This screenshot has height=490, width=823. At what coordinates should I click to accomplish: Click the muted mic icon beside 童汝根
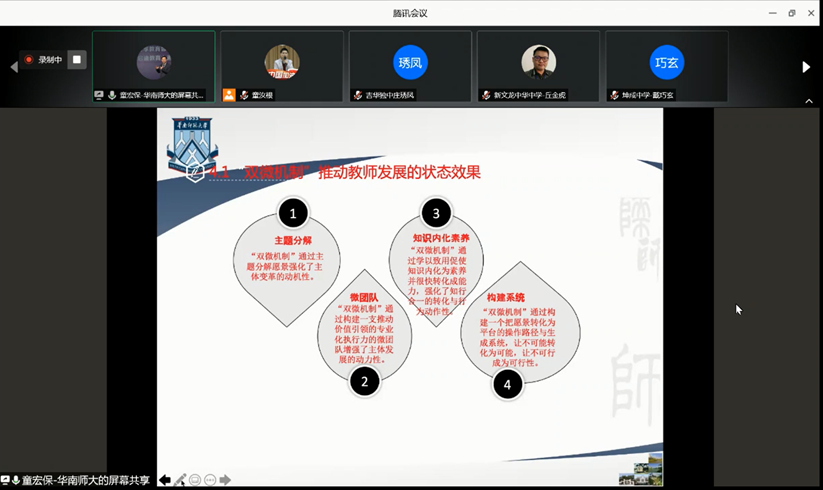tap(244, 95)
